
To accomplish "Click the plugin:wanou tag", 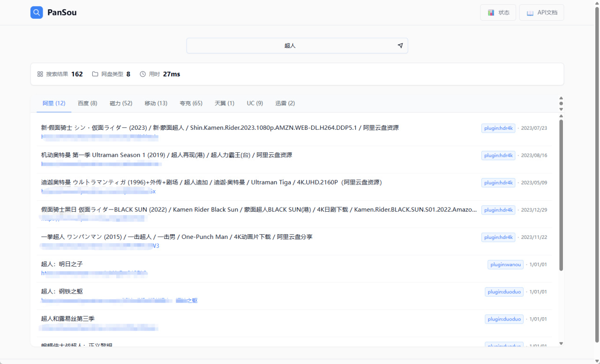I will [x=505, y=264].
